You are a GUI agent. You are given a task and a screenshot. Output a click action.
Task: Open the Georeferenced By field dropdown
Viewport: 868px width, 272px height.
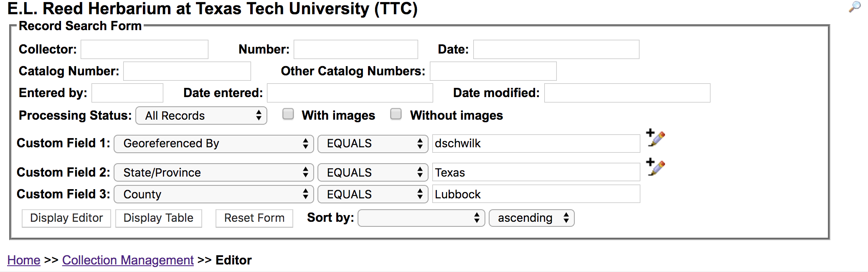[x=213, y=144]
